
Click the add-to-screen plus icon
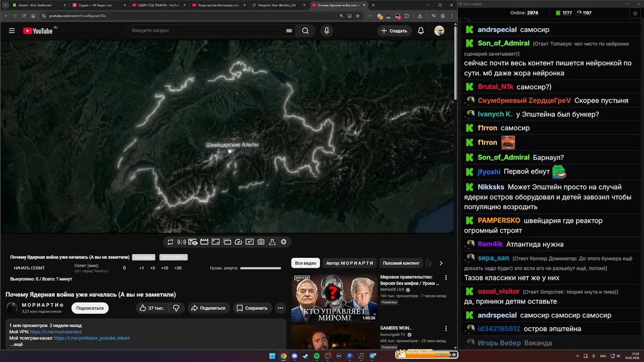tap(250, 242)
